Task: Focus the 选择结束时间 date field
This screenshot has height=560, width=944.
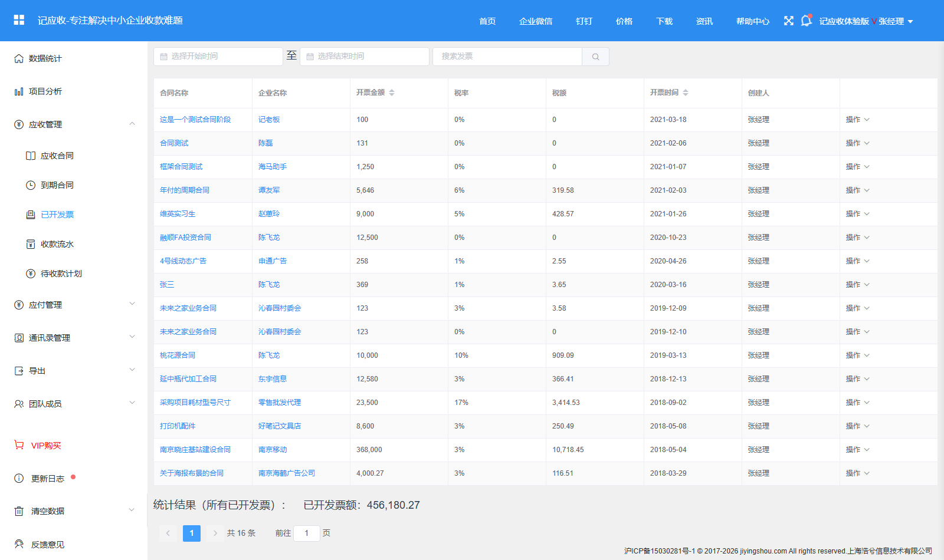Action: click(365, 57)
